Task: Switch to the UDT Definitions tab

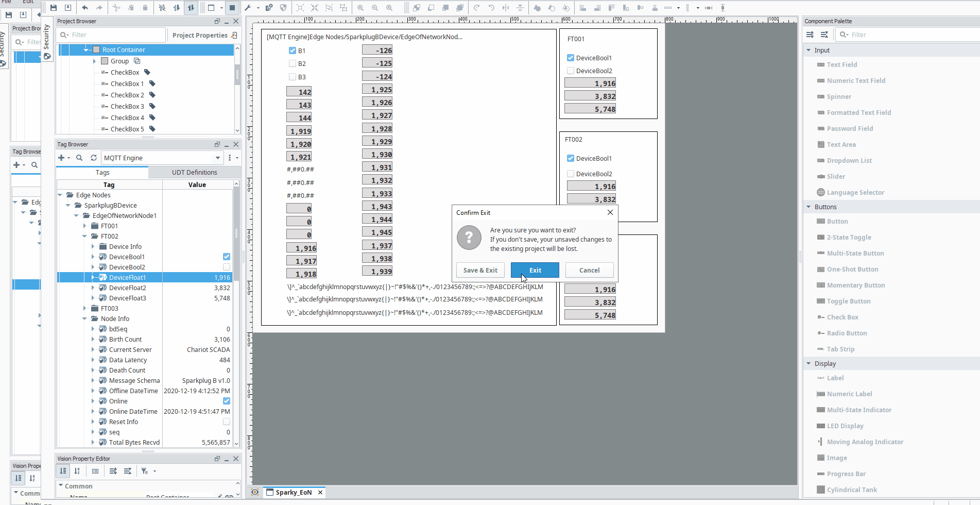Action: tap(194, 172)
